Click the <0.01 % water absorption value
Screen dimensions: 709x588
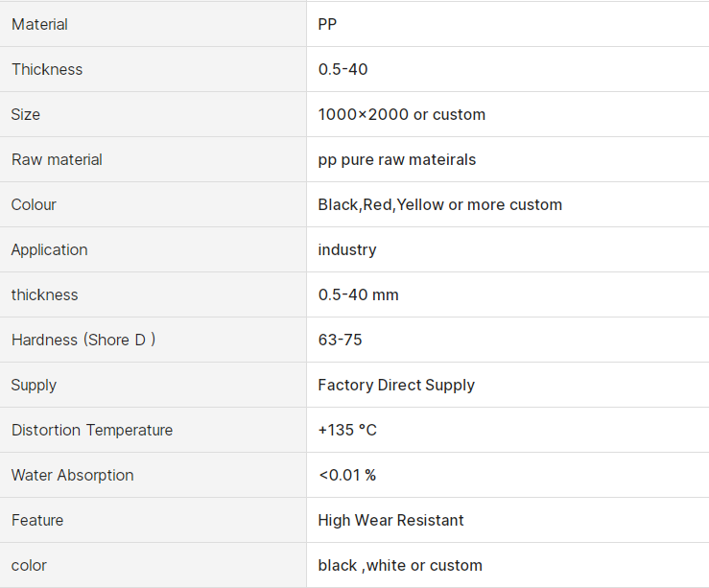coord(347,475)
